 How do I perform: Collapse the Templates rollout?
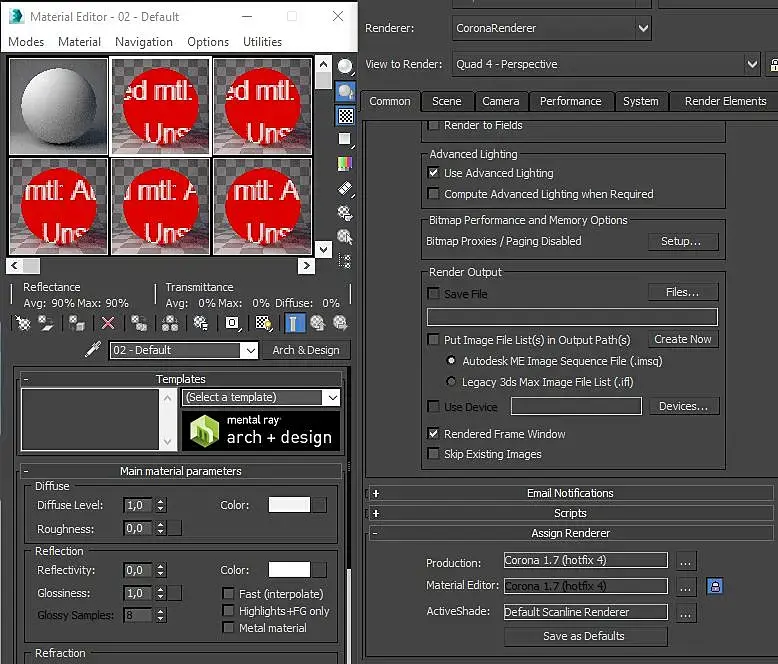click(x=181, y=379)
